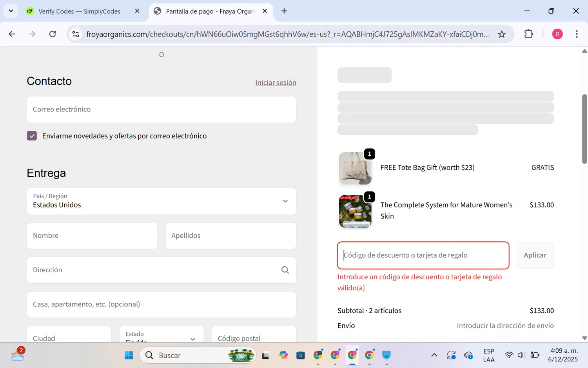Click the address search magnifier icon
Viewport: 588px width, 368px height.
[285, 270]
